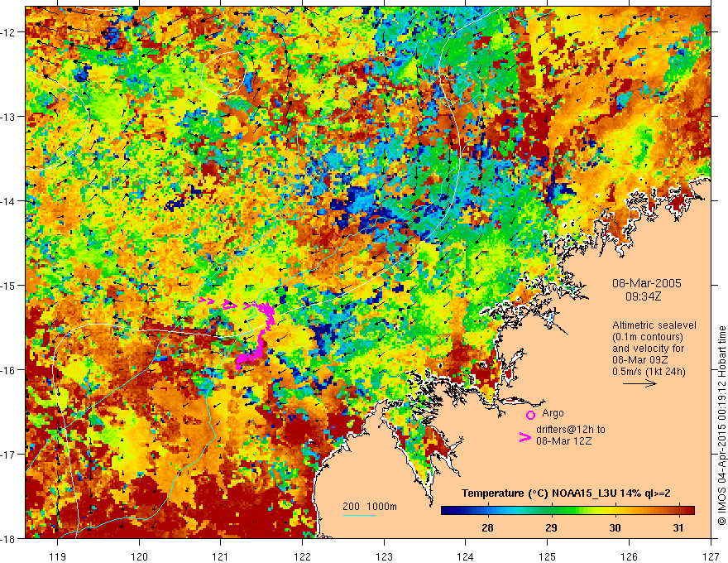728x563 pixels.
Task: Click the color bar value 28
Action: click(487, 528)
